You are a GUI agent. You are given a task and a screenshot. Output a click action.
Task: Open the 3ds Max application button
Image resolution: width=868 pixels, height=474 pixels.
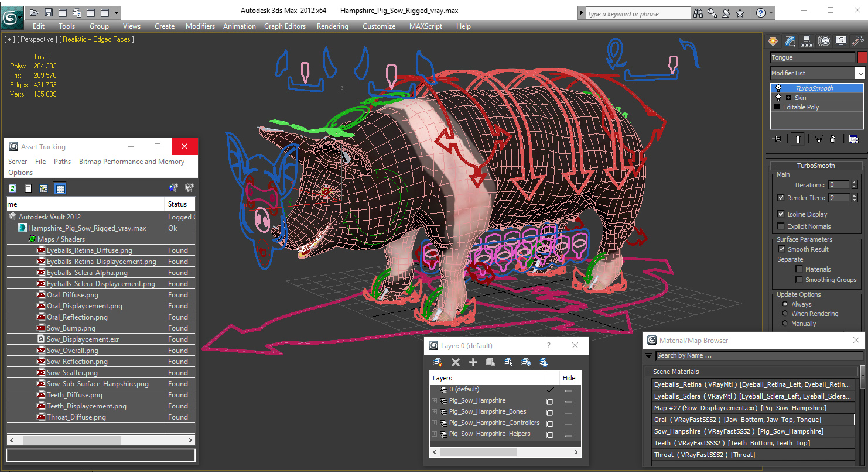tap(11, 16)
